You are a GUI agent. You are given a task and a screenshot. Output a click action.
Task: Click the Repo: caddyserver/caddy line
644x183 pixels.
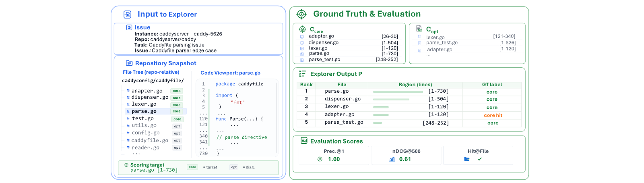165,40
